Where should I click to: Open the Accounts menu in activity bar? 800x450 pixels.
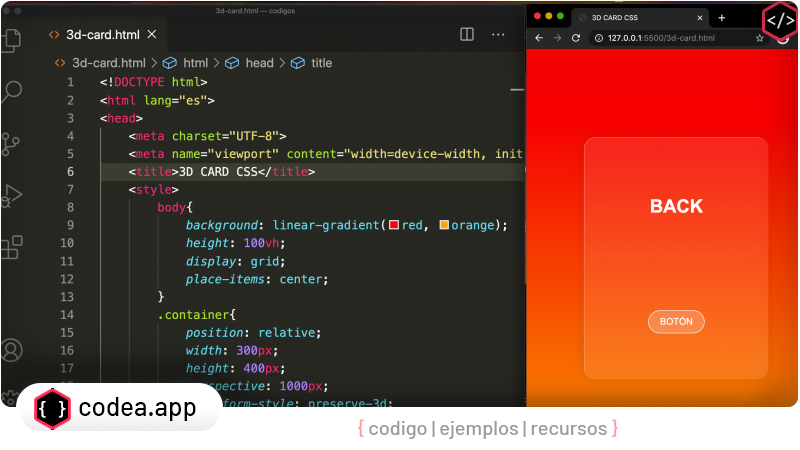coord(12,351)
